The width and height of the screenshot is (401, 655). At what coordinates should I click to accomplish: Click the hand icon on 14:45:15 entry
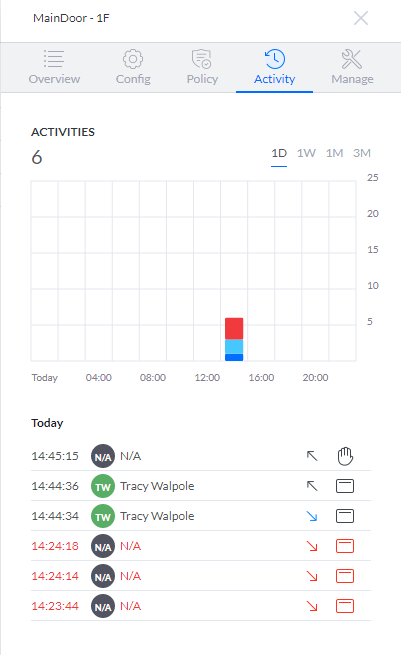(345, 456)
